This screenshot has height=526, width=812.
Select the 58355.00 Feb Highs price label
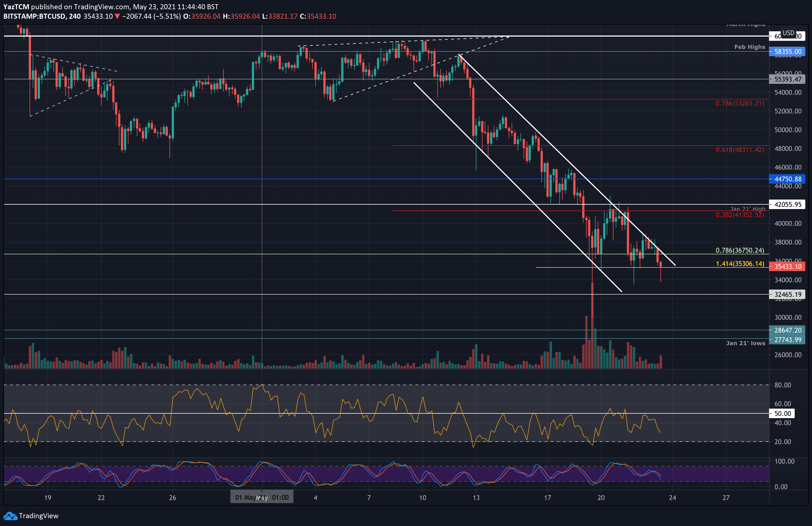[787, 52]
